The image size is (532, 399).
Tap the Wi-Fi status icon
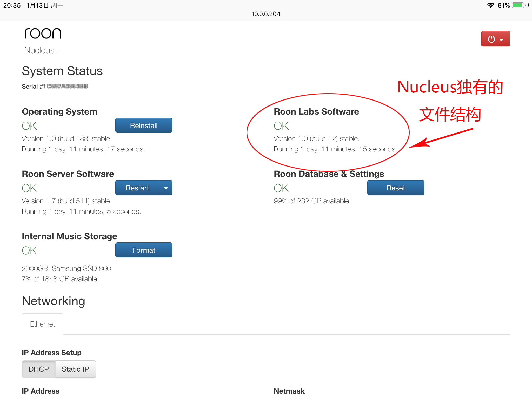click(x=490, y=5)
